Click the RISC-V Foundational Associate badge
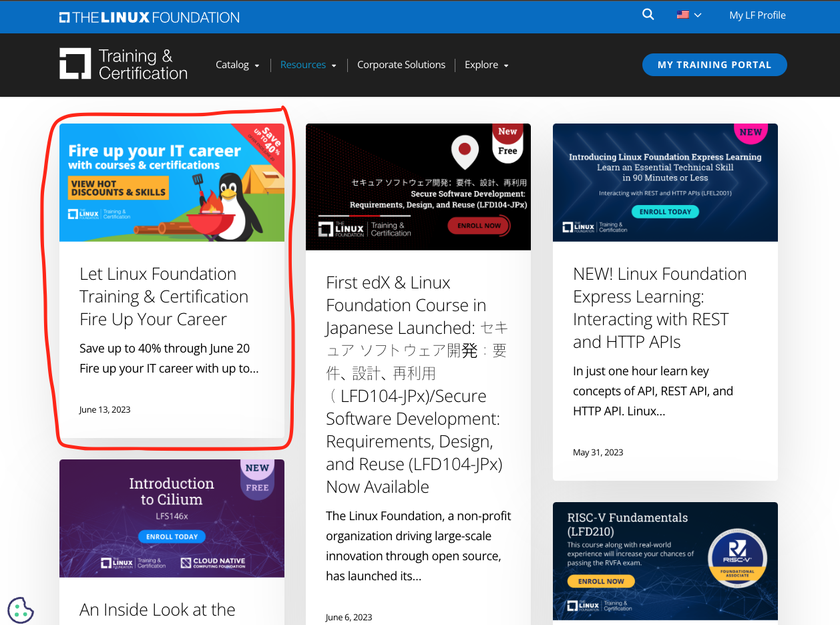Screen dimensions: 840x625 [x=737, y=559]
